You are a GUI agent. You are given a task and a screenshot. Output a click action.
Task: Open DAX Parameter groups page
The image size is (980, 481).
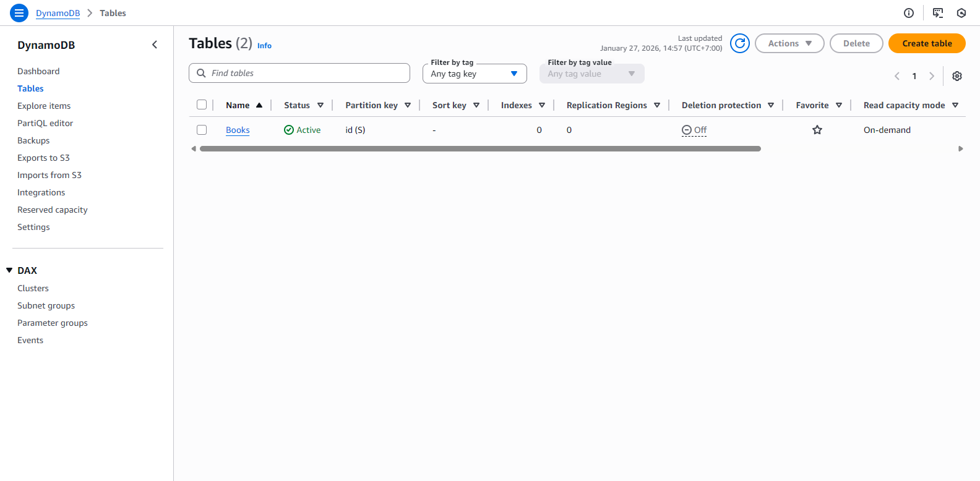point(53,323)
